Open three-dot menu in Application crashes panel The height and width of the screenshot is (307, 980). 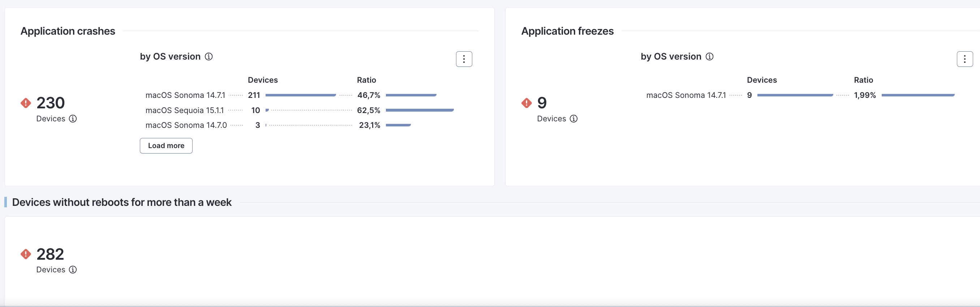(464, 59)
